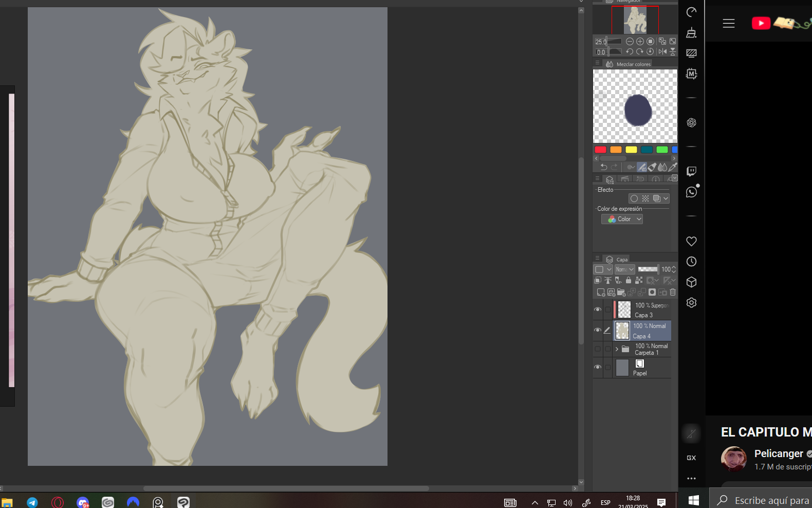Rotate canvas left in Navegador

click(x=630, y=52)
